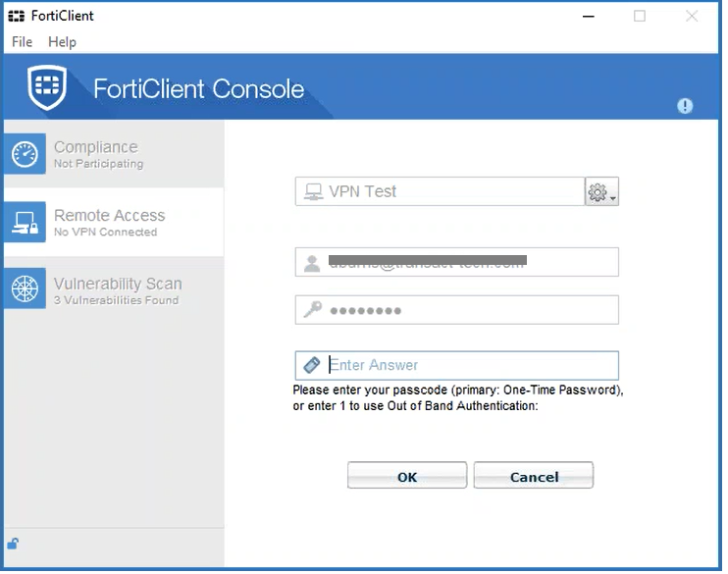Click the alert exclamation icon in header
Viewport: 728px width, 574px height.
pos(685,106)
